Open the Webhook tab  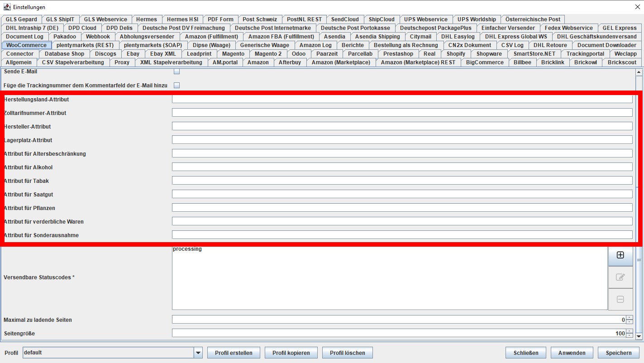pos(98,37)
